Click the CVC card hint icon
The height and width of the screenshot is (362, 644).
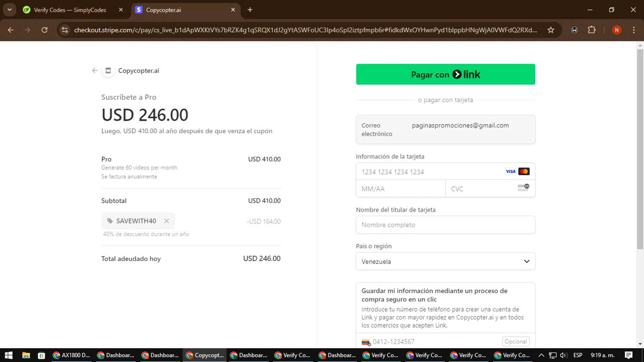point(523,187)
